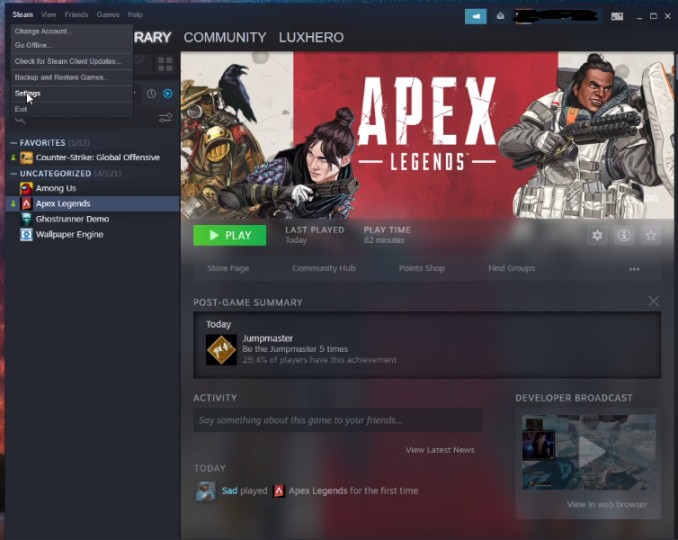
Task: Open the Community Hub link
Action: coord(323,268)
